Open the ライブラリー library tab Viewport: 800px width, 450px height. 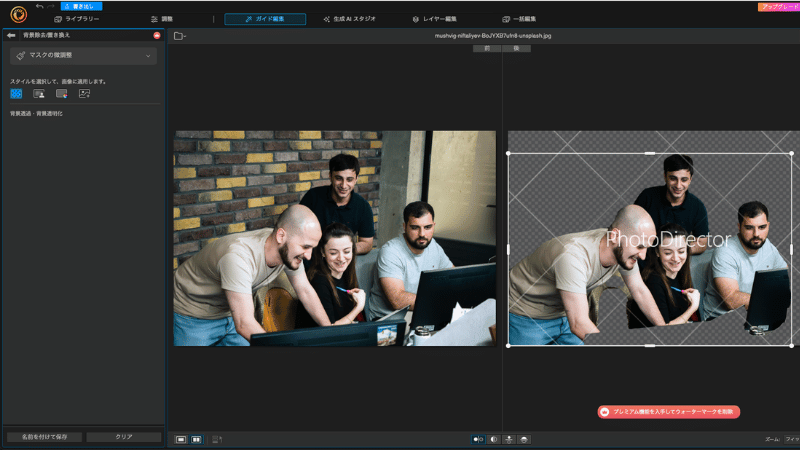(77, 19)
